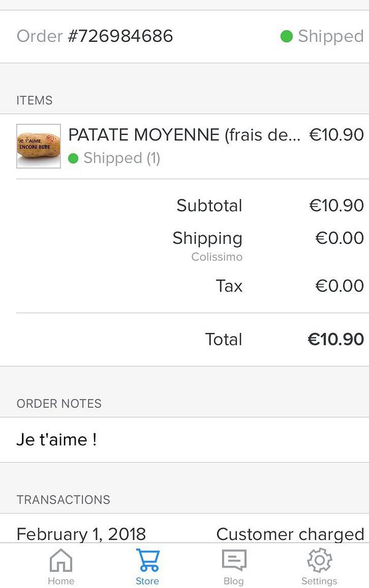
Task: Tap the Settings gear icon
Action: click(x=319, y=560)
